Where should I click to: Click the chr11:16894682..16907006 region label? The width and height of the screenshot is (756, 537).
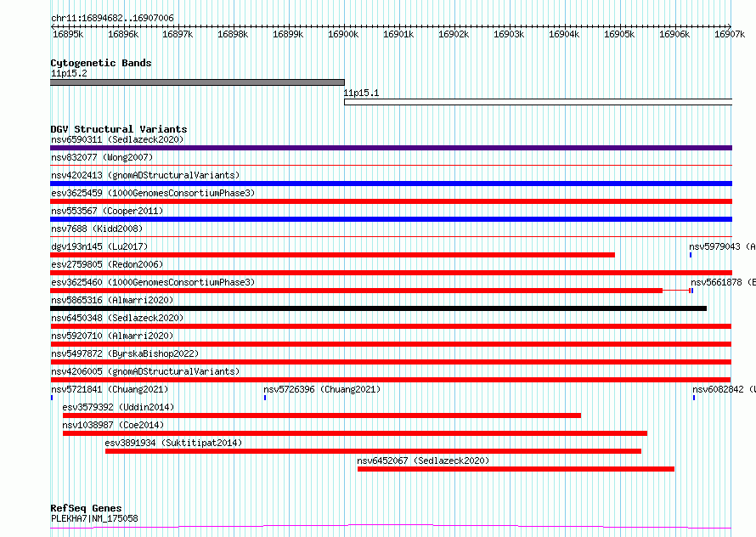coord(112,18)
